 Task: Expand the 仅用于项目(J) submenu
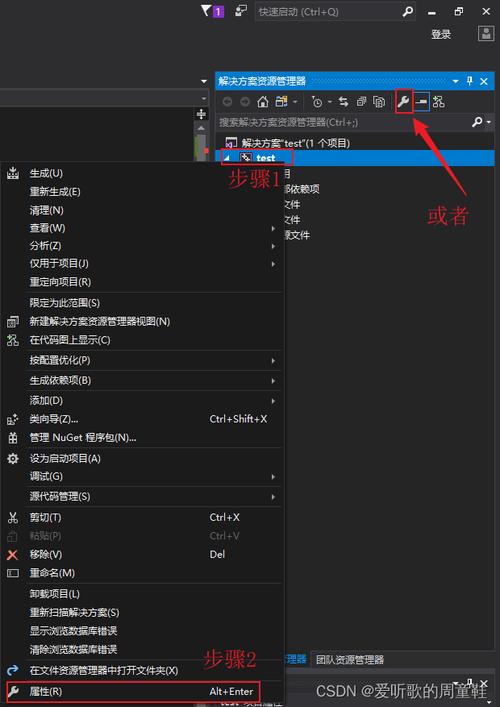(142, 264)
